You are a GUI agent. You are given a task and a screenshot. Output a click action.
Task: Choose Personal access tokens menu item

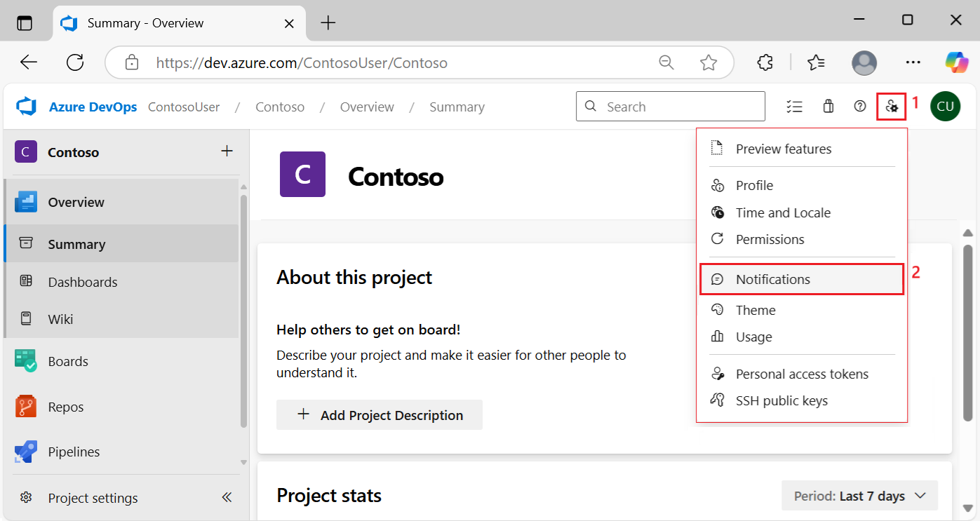tap(802, 374)
